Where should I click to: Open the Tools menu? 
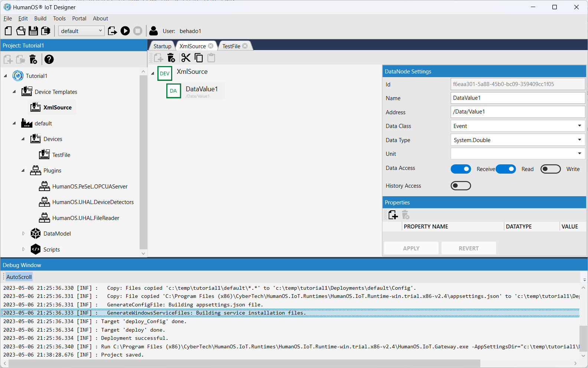point(59,19)
